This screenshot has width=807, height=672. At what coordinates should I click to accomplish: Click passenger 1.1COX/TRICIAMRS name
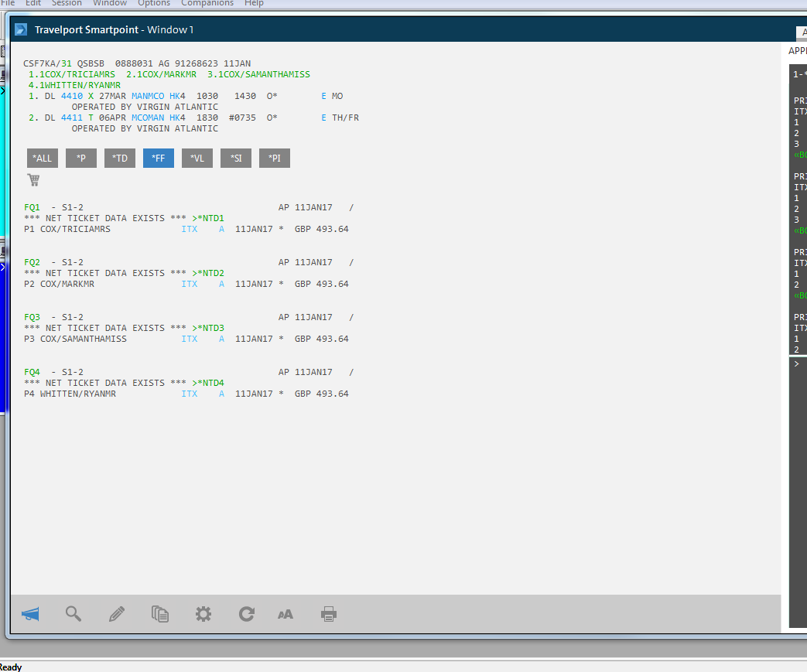tap(71, 74)
